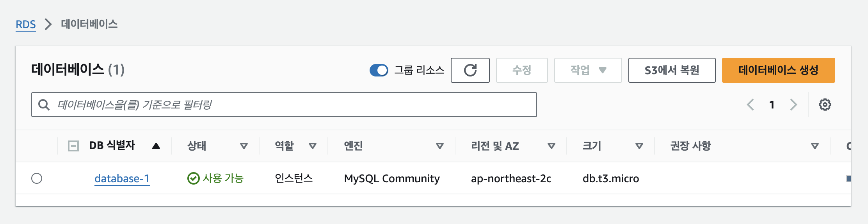Click S3에서 복원 button
Screen dimensions: 868x224
[x=672, y=70]
